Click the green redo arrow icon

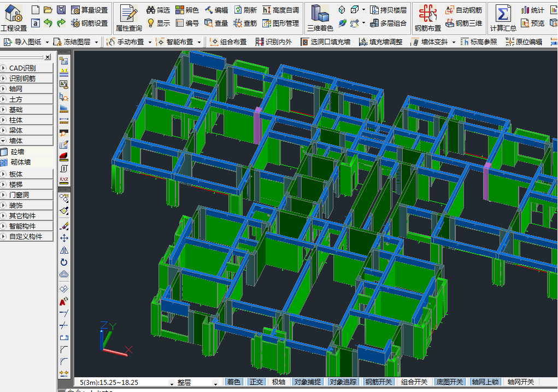(61, 23)
